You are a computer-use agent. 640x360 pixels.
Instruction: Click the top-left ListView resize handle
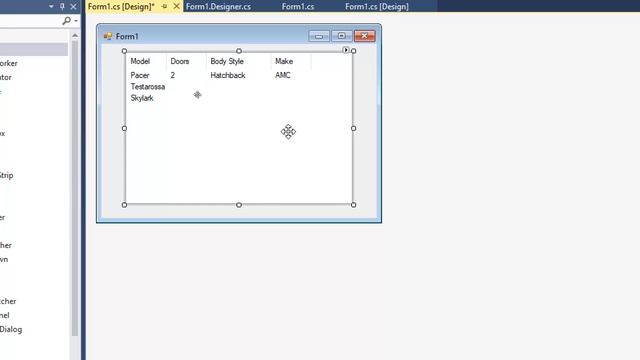click(124, 51)
